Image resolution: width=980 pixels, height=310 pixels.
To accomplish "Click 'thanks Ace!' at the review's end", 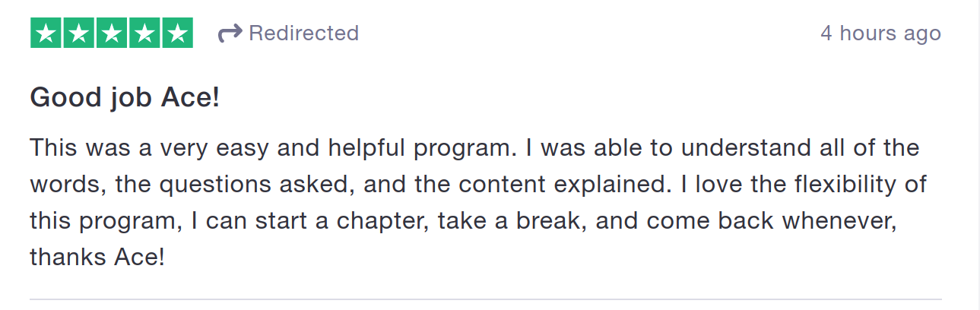I will 97,257.
